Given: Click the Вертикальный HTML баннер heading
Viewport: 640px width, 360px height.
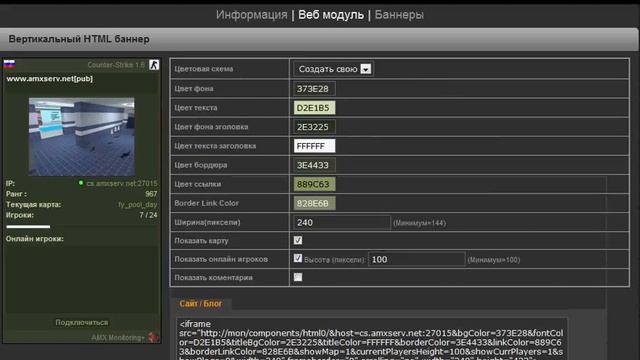Looking at the screenshot, I should click(x=79, y=39).
